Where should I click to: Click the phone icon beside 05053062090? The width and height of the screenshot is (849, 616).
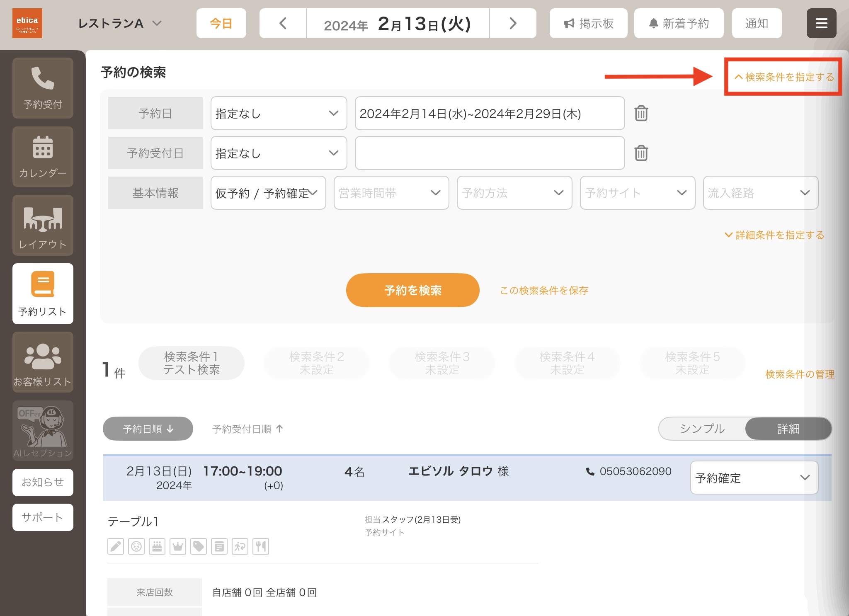590,471
